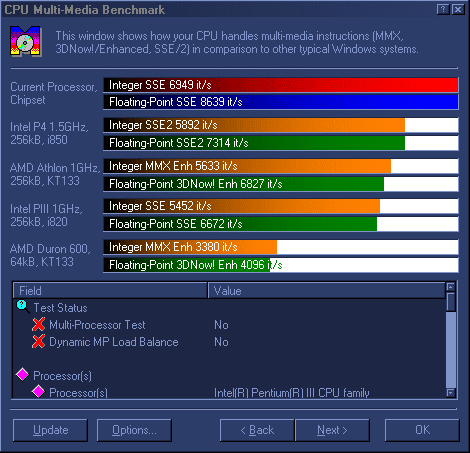Image resolution: width=470 pixels, height=453 pixels.
Task: Click the list scrollbar down arrow
Action: pos(451,393)
